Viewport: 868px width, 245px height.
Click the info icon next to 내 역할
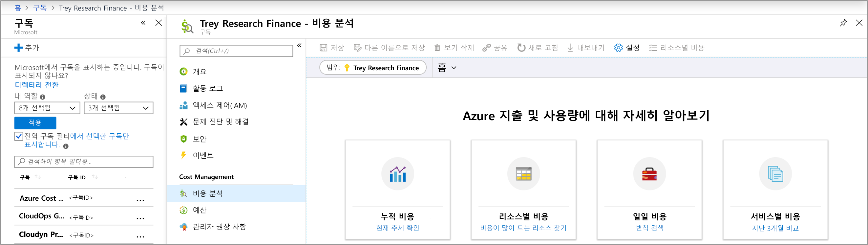point(42,97)
